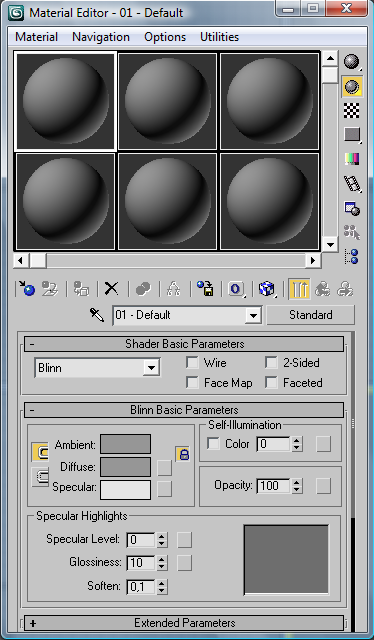The image size is (374, 640).
Task: Toggle the Ambient and Diffuse lock icon
Action: [183, 454]
